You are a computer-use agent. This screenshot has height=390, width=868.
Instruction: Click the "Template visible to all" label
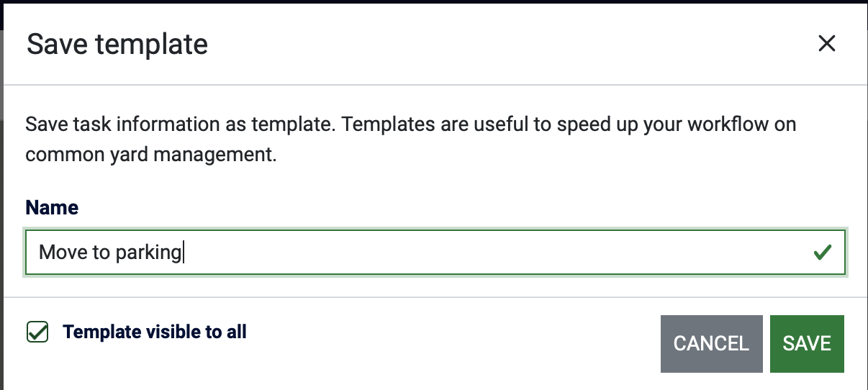click(155, 332)
